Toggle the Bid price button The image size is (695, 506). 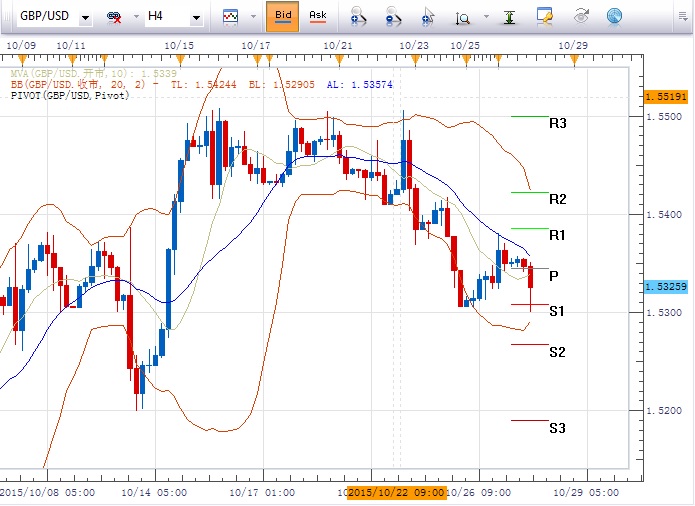(282, 16)
